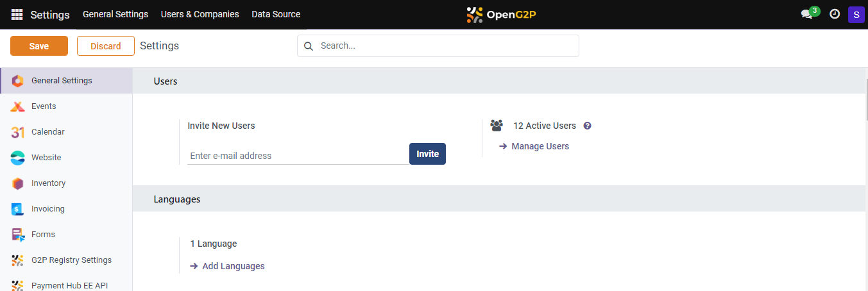Click the General Settings top menu

(x=115, y=14)
